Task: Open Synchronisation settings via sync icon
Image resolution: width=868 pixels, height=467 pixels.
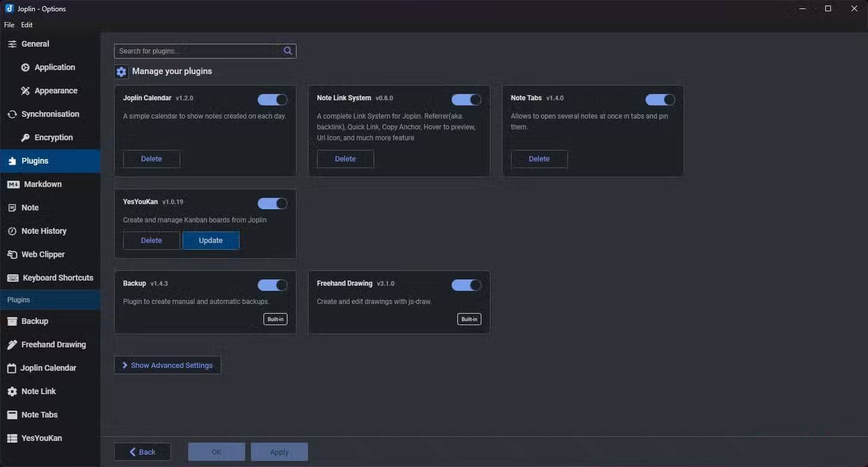Action: click(x=12, y=115)
